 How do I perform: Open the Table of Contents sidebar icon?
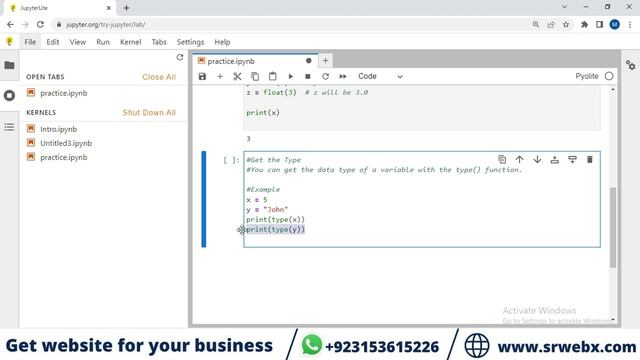(x=9, y=127)
